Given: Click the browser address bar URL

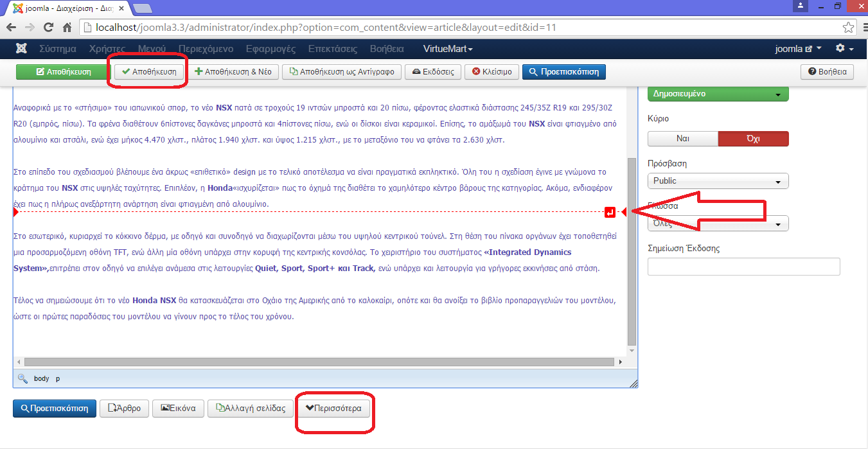Looking at the screenshot, I should (x=326, y=28).
